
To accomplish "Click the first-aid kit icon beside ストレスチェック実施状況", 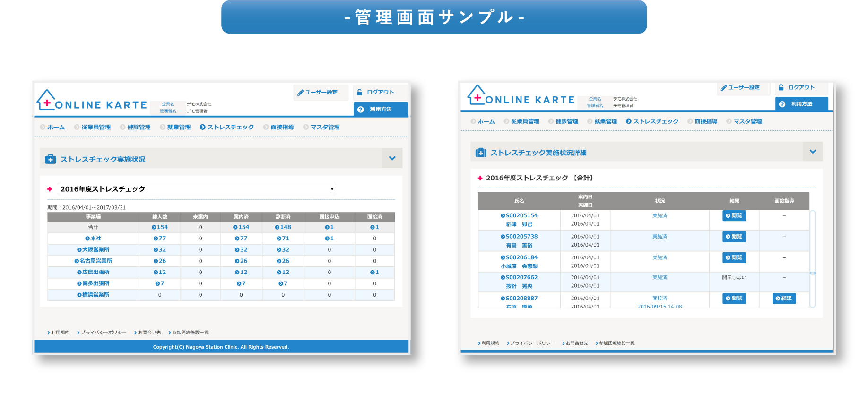I will pos(50,159).
